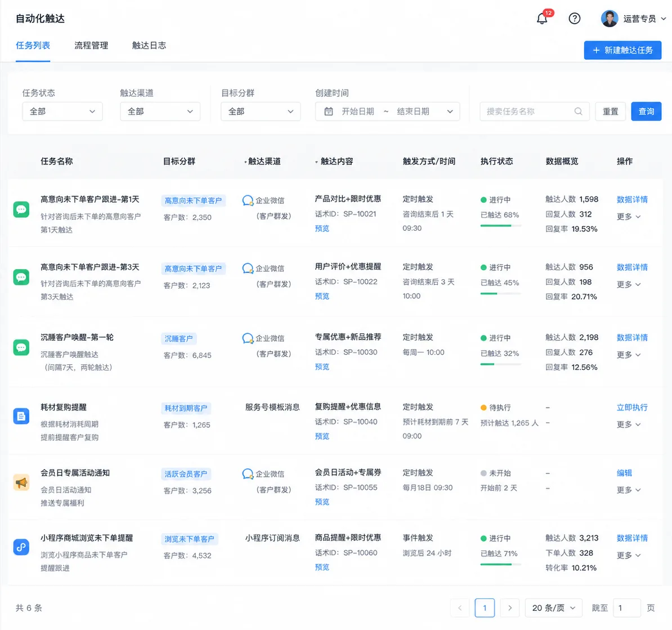Screen dimensions: 672x630
Task: Click 企业微信 icon in 第1天 row
Action: (248, 200)
